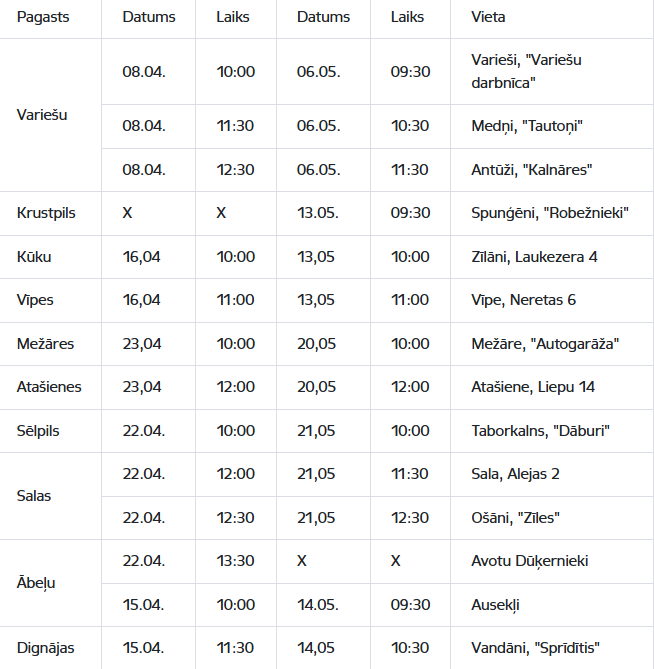
Task: Click the Atašienes row label
Action: pyautogui.click(x=49, y=387)
